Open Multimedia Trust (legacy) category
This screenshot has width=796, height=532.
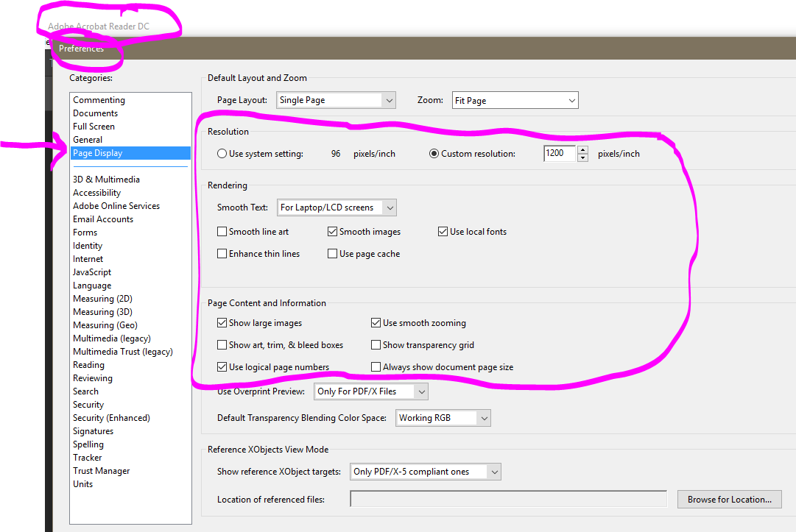(x=123, y=352)
